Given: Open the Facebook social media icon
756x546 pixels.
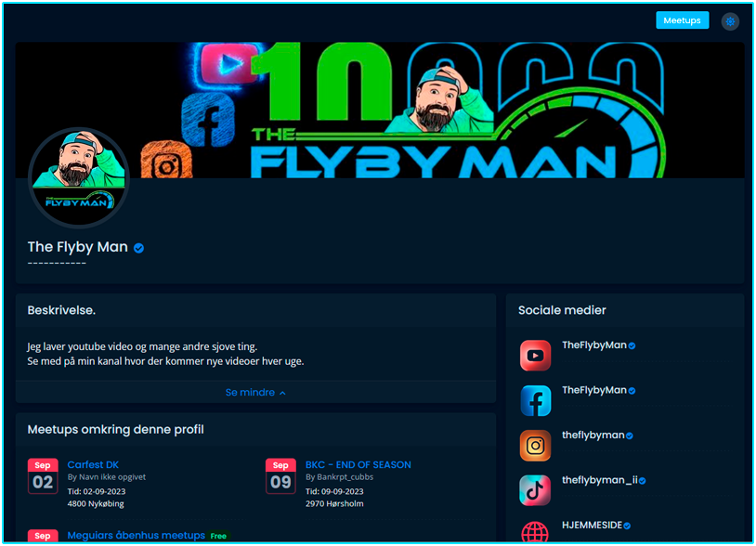Looking at the screenshot, I should coord(535,400).
